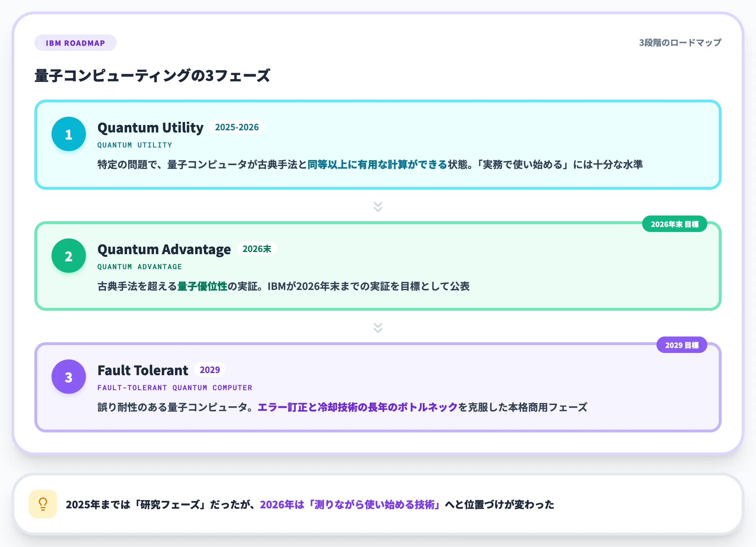Click the text 'IBMが2026年末までの実証を目標として公表'
This screenshot has height=547, width=756.
click(368, 286)
